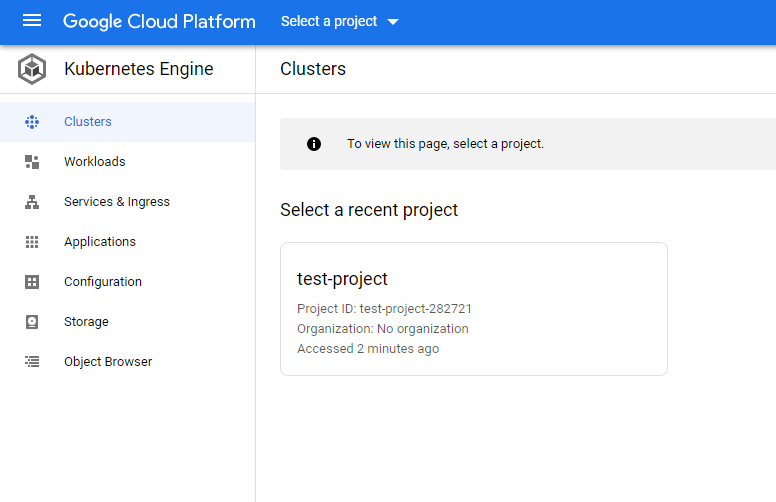Click the Applications grid icon
The height and width of the screenshot is (502, 776).
(32, 242)
